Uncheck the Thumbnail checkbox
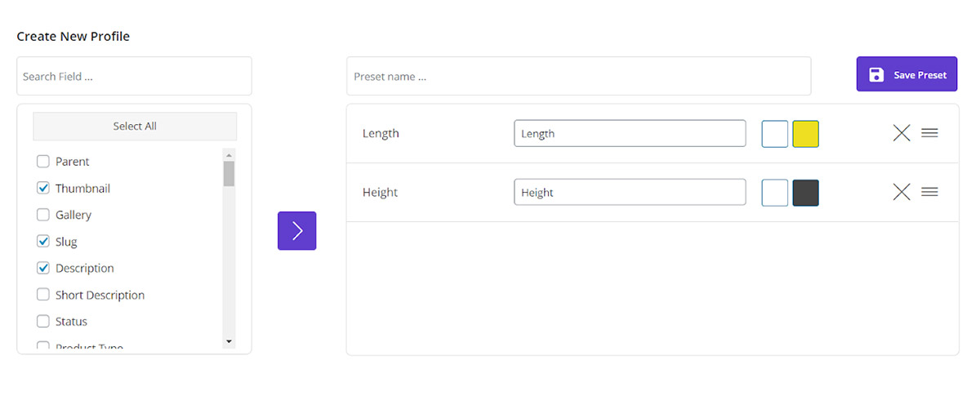Image resolution: width=980 pixels, height=405 pixels. pos(43,189)
